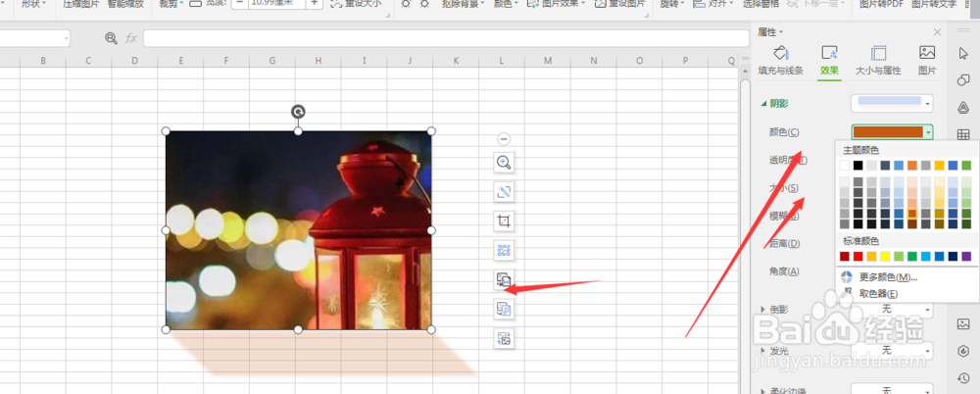The image size is (980, 394).
Task: Click the rotation handle above the picture
Action: tap(298, 112)
